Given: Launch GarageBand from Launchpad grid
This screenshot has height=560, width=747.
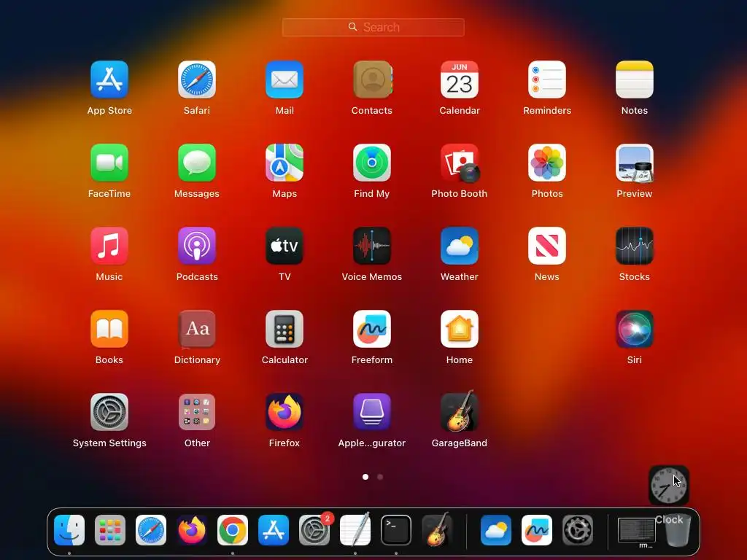Looking at the screenshot, I should tap(460, 411).
